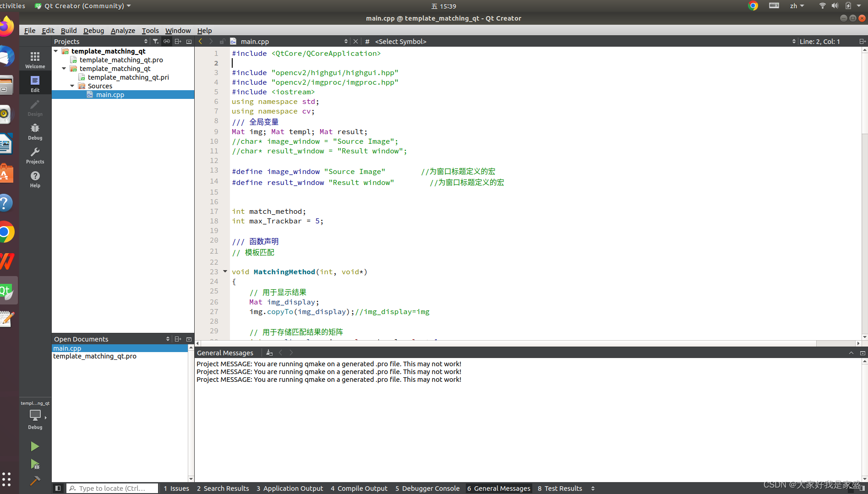Close the Open Documents pane
The image size is (868, 494).
click(189, 339)
